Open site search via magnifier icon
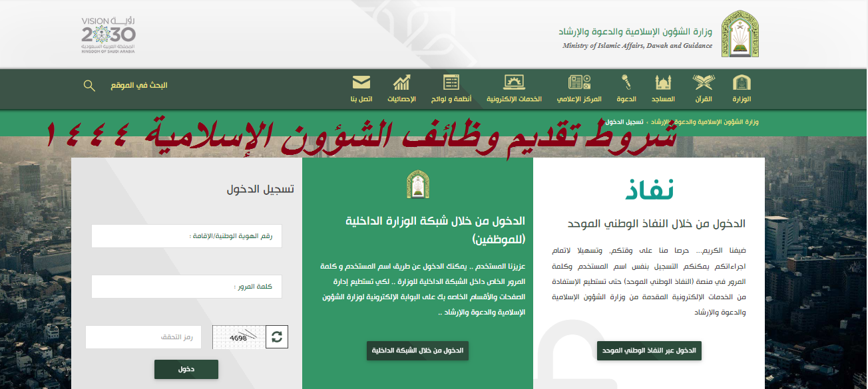Image resolution: width=868 pixels, height=389 pixels. click(89, 85)
